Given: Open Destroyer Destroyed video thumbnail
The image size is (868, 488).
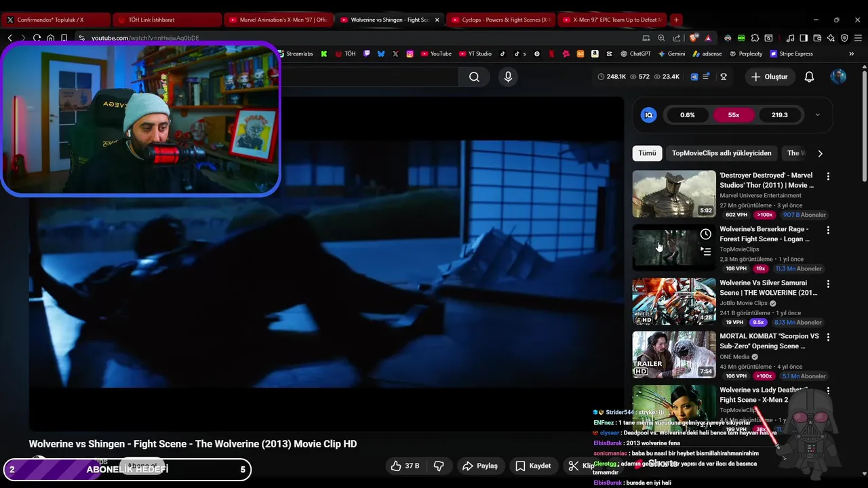Looking at the screenshot, I should 674,194.
